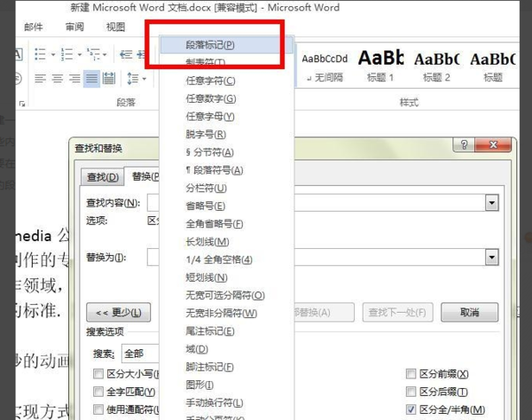Open the 视图 ribbon tab

click(115, 27)
